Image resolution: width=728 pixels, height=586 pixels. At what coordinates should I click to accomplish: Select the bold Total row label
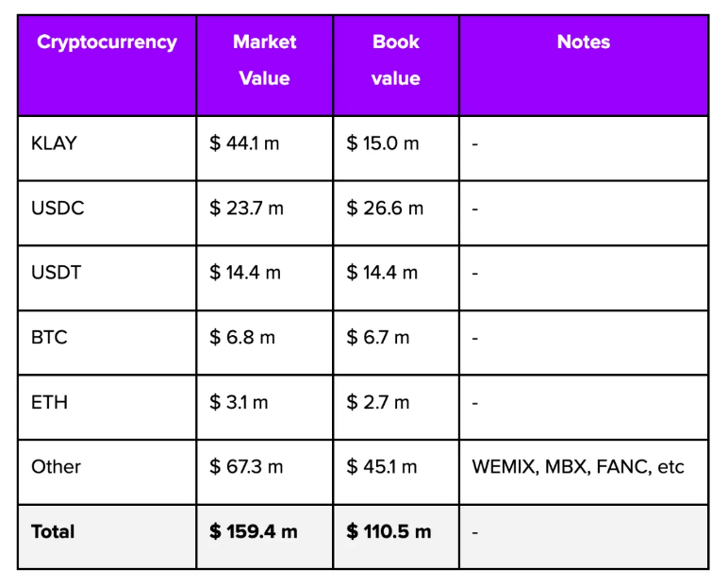[x=53, y=531]
